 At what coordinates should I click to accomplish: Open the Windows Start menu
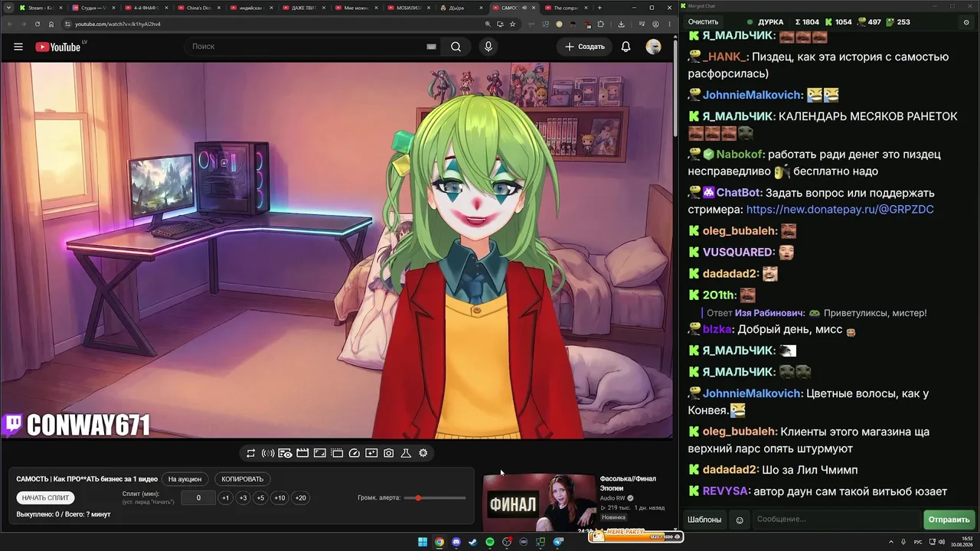point(422,542)
